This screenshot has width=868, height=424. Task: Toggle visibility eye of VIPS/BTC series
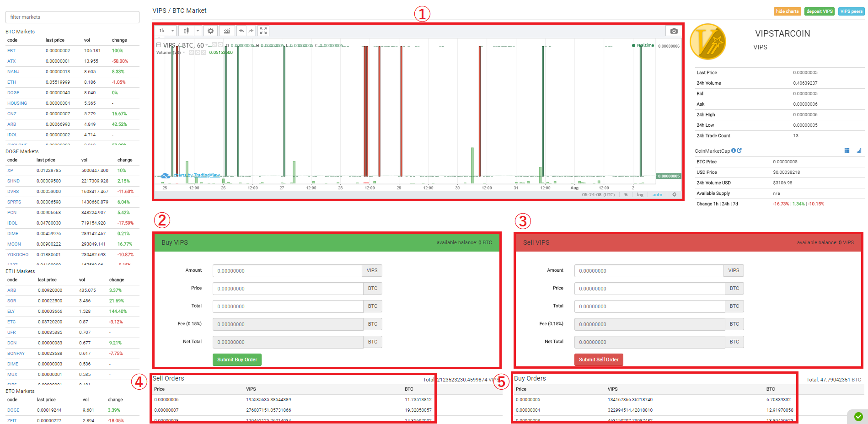click(214, 45)
